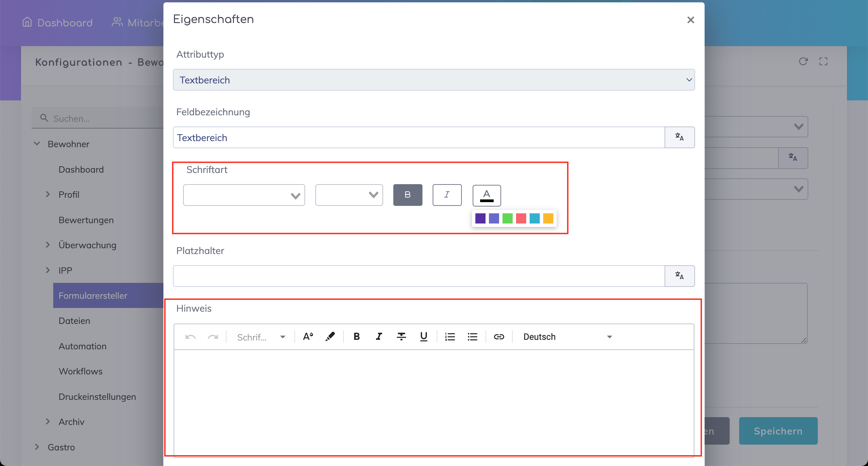The height and width of the screenshot is (466, 868).
Task: Toggle the Schriftart italic I button
Action: (447, 195)
